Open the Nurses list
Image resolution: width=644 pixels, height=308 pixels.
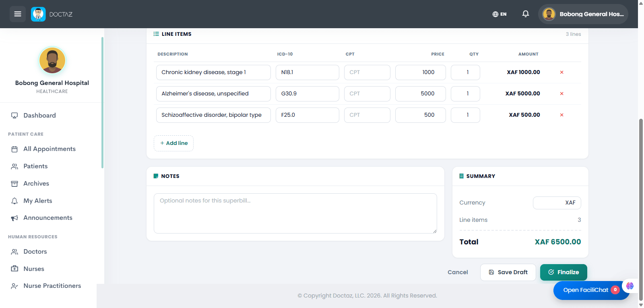coord(34,269)
